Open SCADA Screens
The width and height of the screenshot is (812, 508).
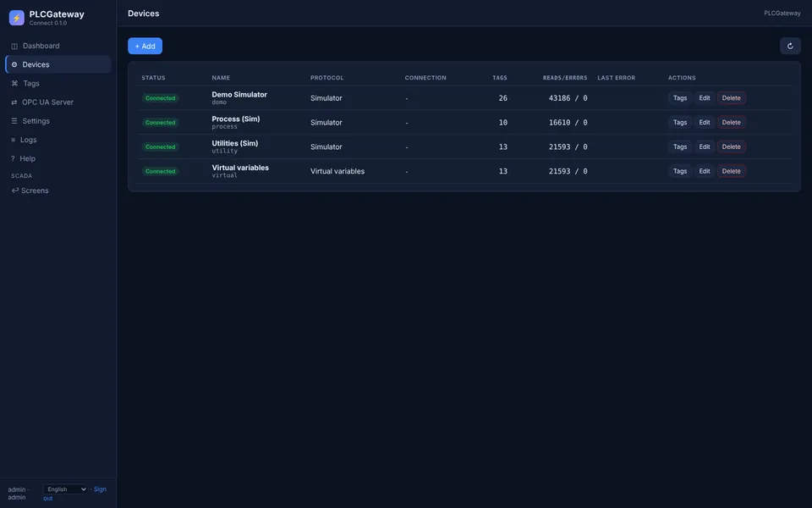[x=58, y=190]
